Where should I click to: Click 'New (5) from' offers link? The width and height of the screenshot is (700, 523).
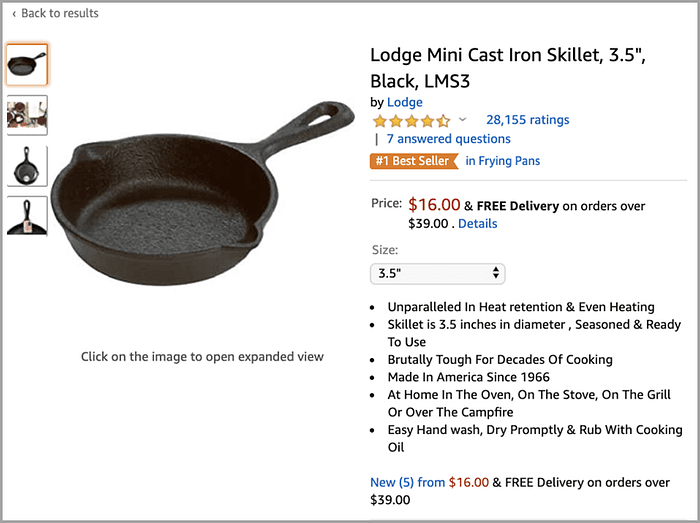pos(407,482)
